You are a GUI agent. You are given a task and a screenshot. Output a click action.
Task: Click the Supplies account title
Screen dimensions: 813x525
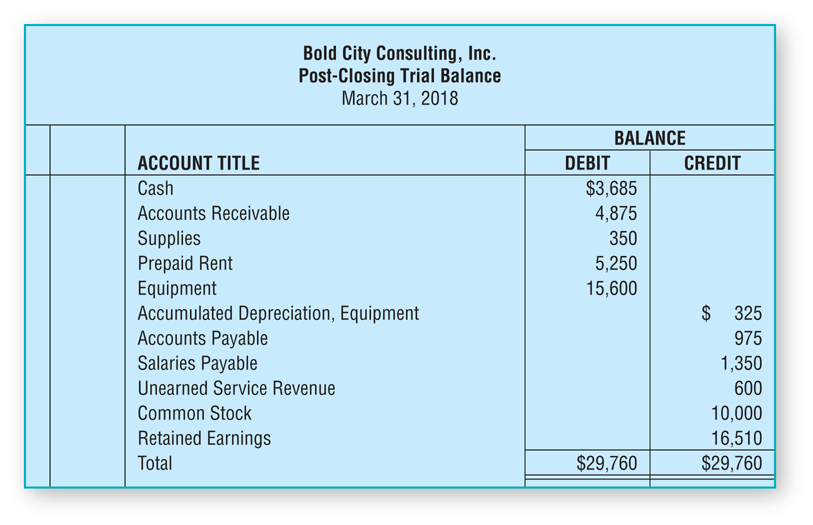(x=168, y=238)
